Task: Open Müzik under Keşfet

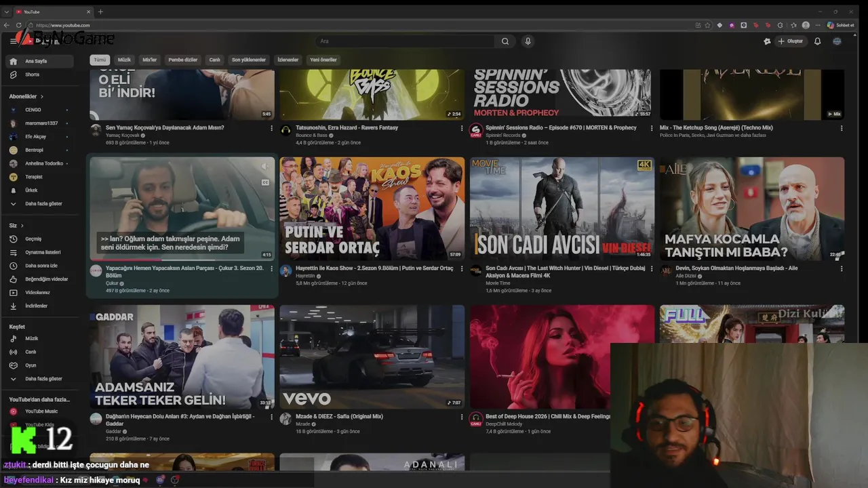Action: 40,338
